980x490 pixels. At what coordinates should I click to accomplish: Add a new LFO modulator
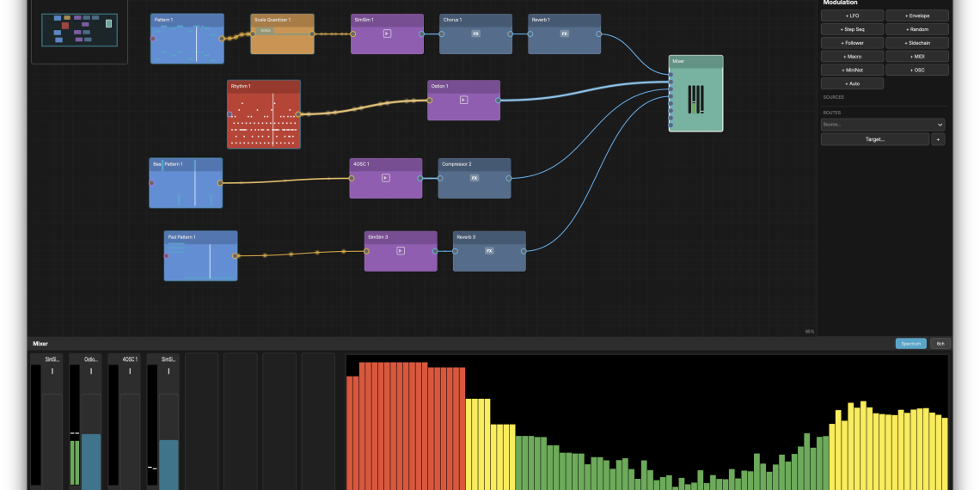852,15
